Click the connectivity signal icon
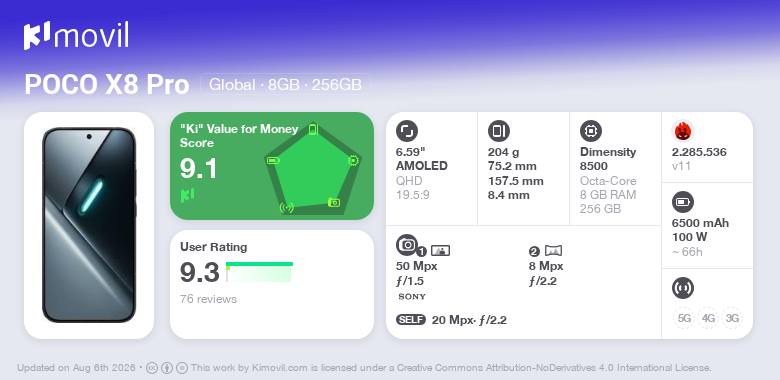Viewport: 780px width, 380px height. pyautogui.click(x=683, y=287)
